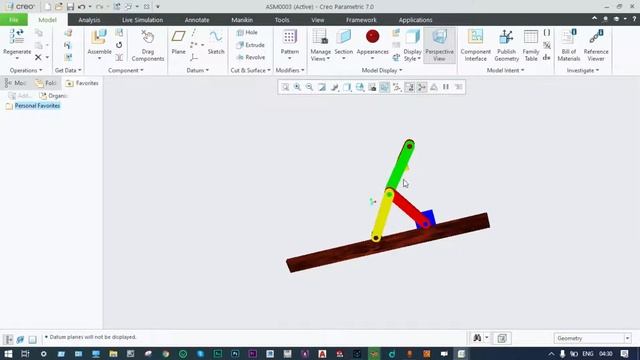Click the Repaint graphics toolbar icon
Screen dimensions: 640x360
322,87
